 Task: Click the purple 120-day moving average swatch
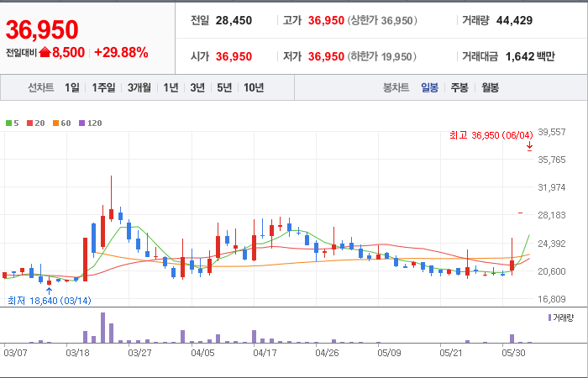point(81,123)
